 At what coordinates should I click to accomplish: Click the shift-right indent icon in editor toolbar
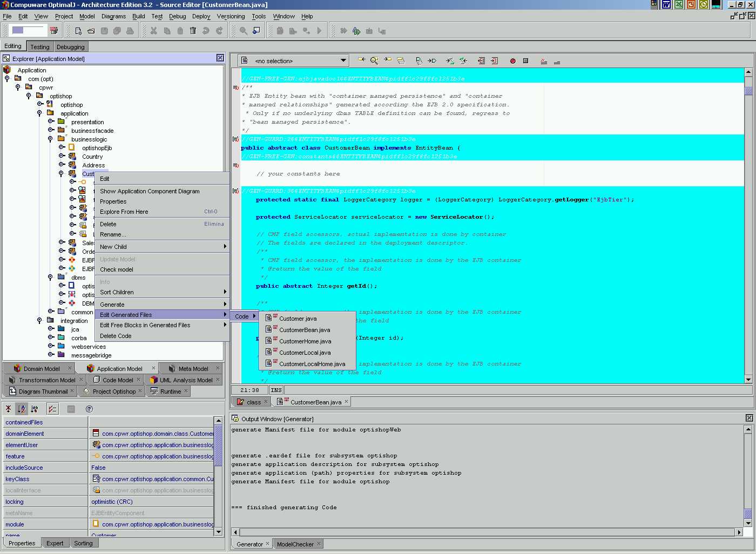pyautogui.click(x=494, y=61)
